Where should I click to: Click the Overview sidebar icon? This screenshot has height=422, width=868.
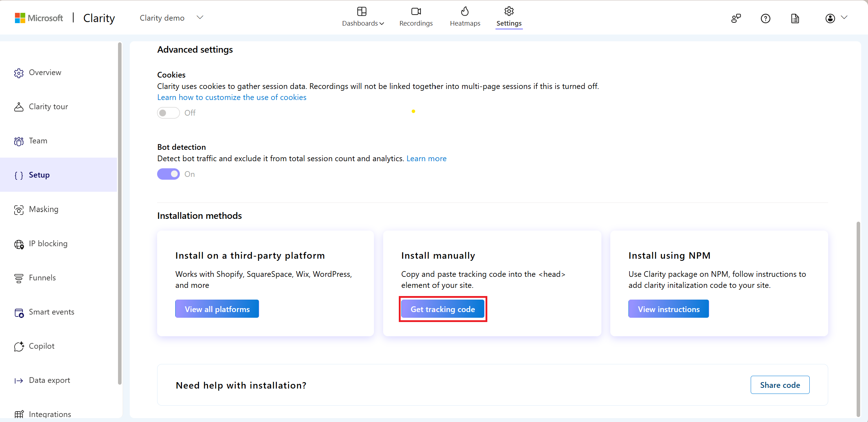(x=19, y=72)
